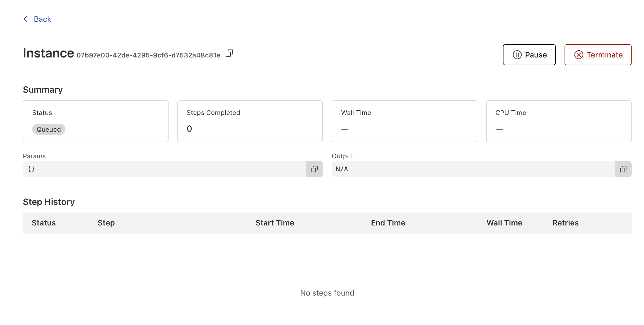Click the red terminate X icon
This screenshot has height=325, width=644.
point(579,55)
